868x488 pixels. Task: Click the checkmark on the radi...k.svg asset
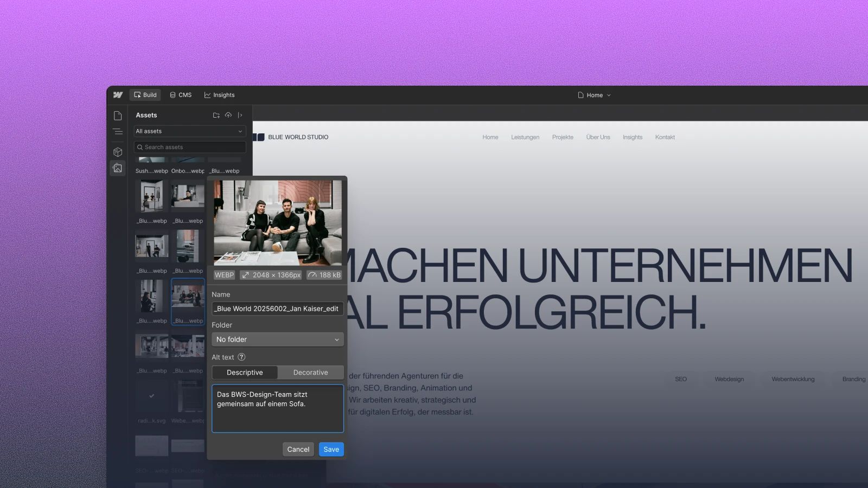click(151, 395)
